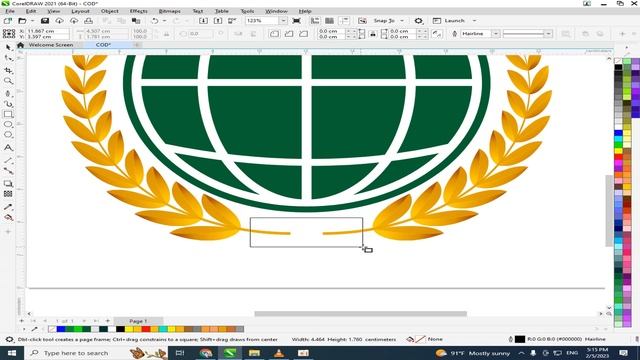Click the horizontal scrollbar thumb
Image resolution: width=640 pixels, height=360 pixels.
[360, 314]
